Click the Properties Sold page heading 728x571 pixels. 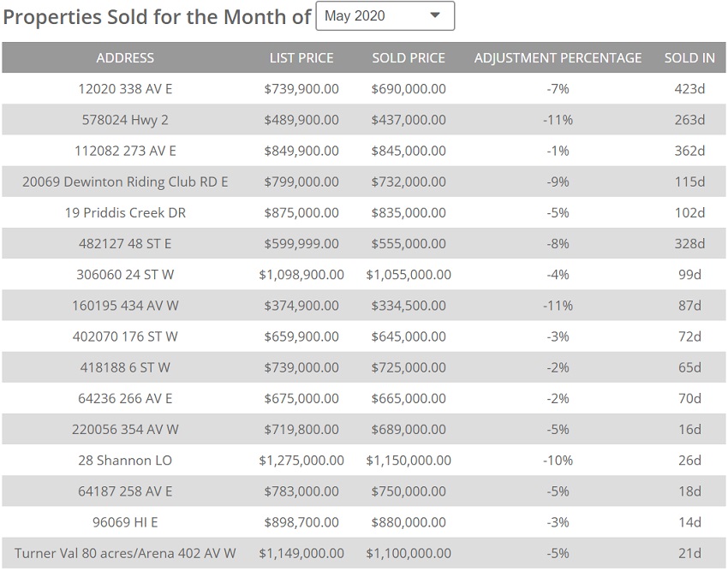158,16
